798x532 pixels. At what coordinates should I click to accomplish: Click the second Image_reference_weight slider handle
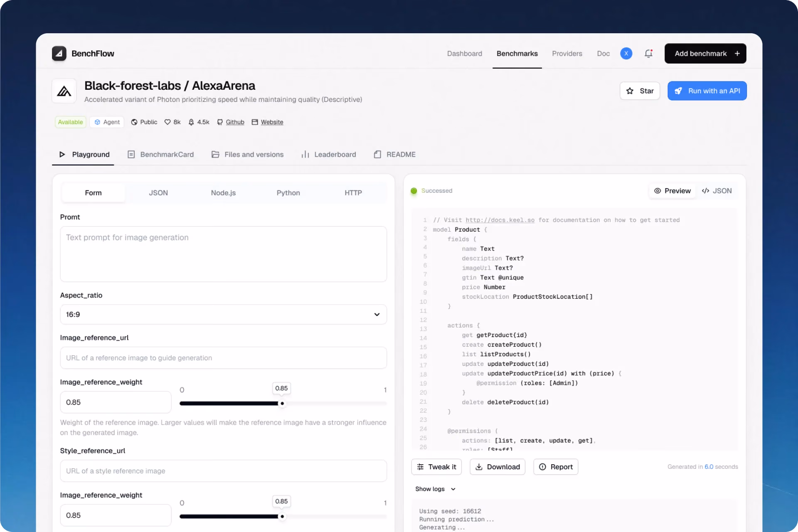click(282, 517)
